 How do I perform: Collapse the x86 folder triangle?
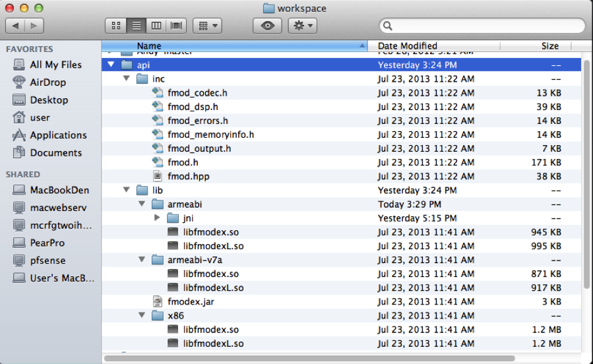tap(142, 315)
